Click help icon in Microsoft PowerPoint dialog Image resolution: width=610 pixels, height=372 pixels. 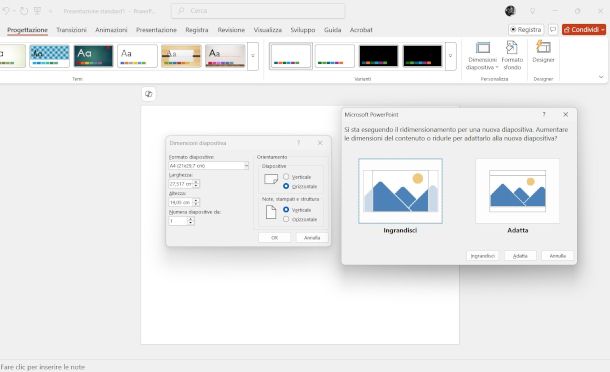click(x=544, y=114)
